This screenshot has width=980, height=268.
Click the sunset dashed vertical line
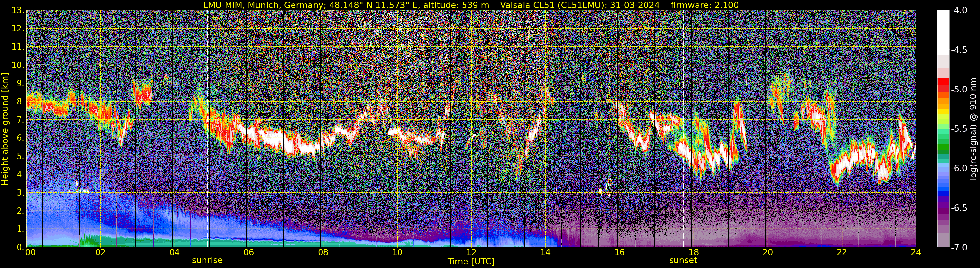tap(683, 129)
